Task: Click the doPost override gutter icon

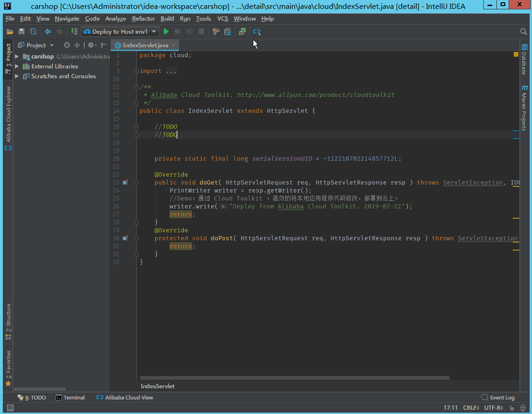Action: tap(125, 238)
